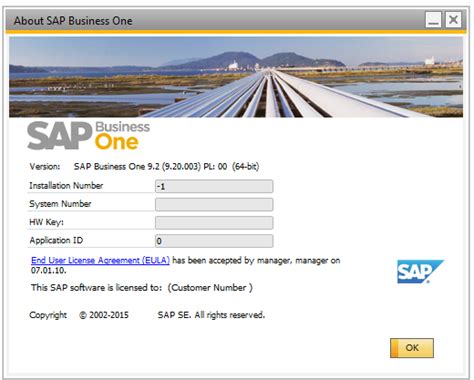The width and height of the screenshot is (474, 380).
Task: Click the blue SAP logo
Action: [420, 272]
